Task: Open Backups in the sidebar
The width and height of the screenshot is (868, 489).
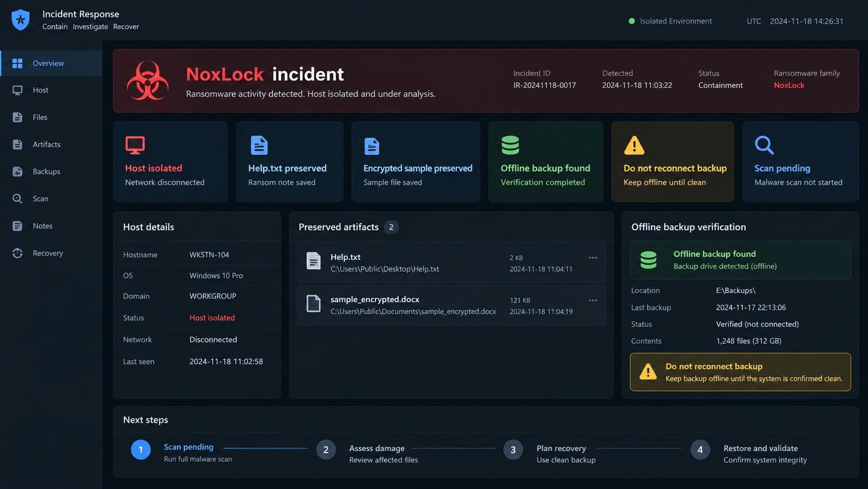Action: click(51, 171)
